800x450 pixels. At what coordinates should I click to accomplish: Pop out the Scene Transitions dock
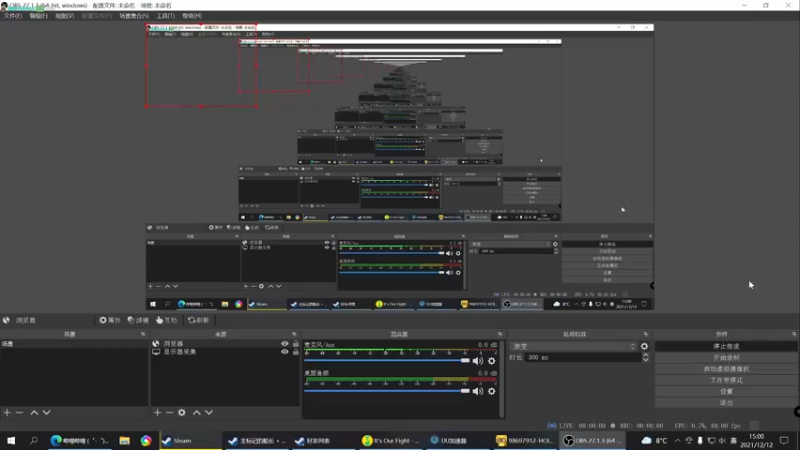point(646,334)
